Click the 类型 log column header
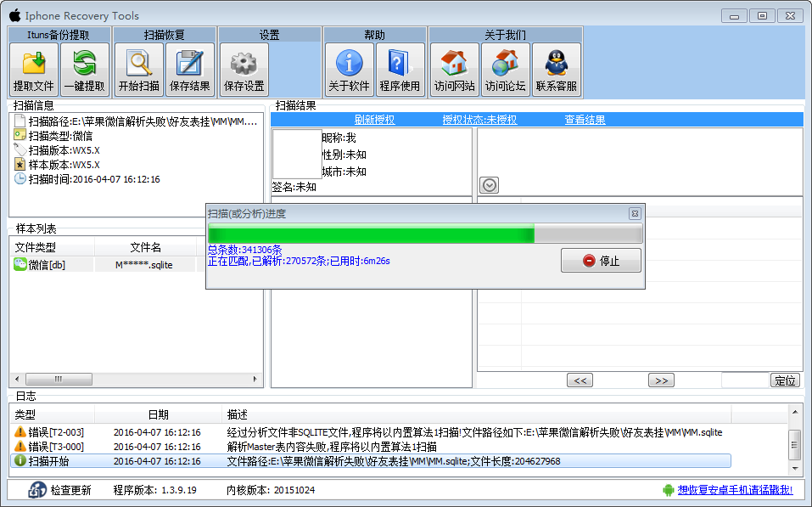 (53, 414)
